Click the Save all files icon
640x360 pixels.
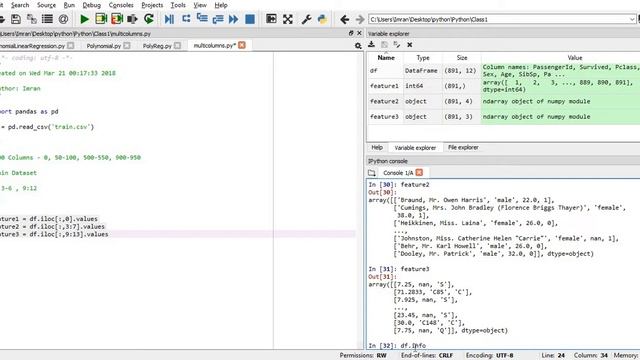pos(31,19)
